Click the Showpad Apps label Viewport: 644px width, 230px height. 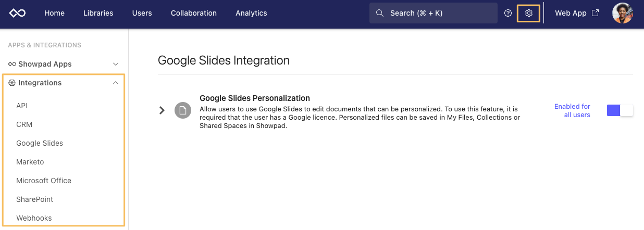(45, 64)
